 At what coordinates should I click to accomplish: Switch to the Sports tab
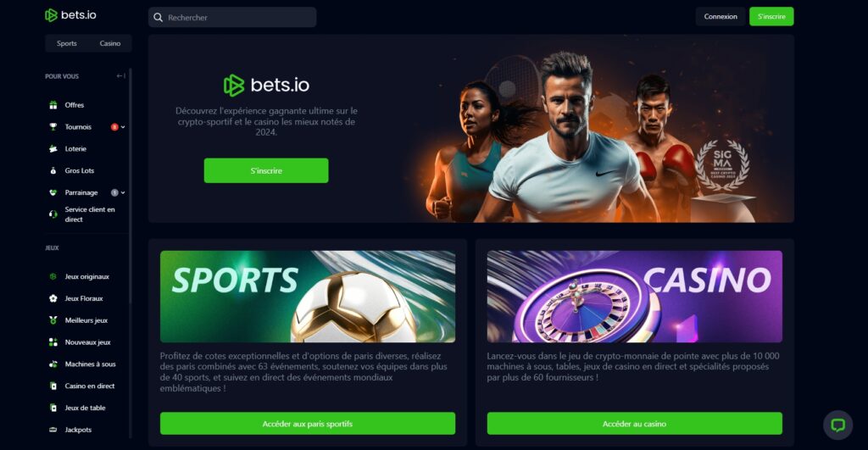pos(66,43)
